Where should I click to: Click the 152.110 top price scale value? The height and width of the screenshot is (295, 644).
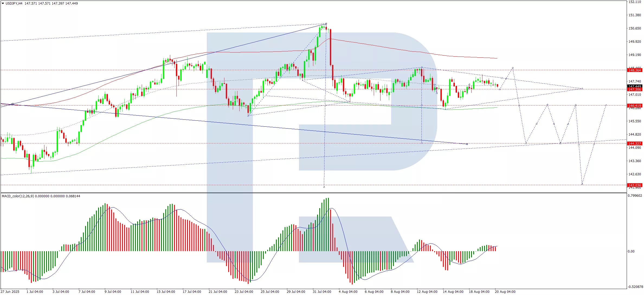pos(635,2)
